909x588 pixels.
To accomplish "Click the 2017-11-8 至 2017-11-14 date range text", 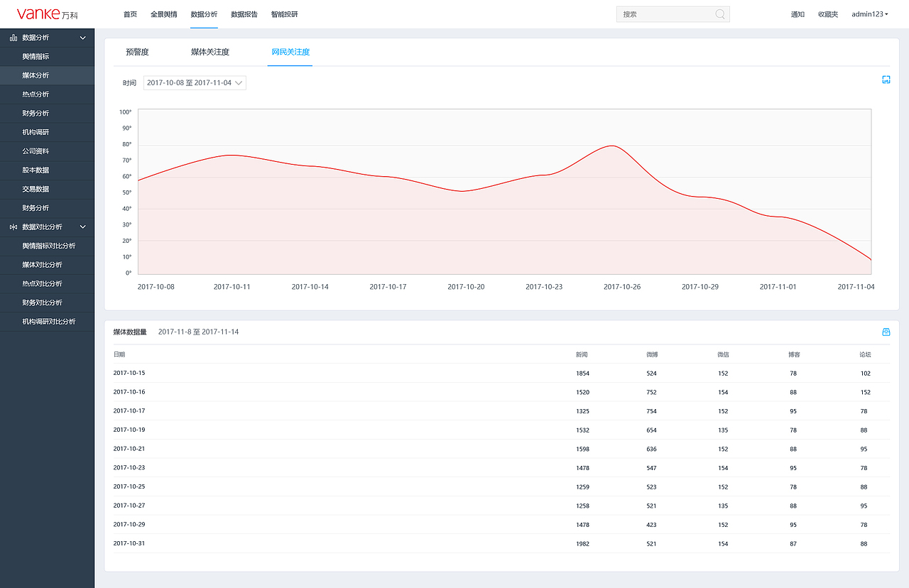I will pos(198,332).
